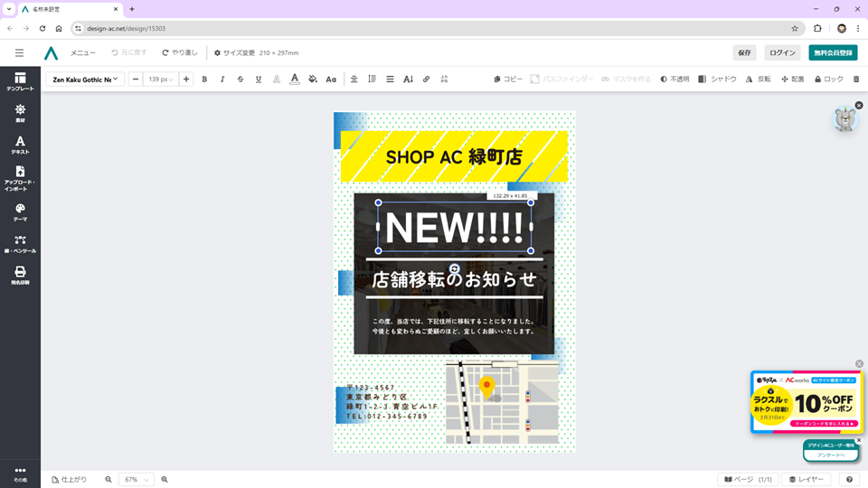
Task: Toggle italic formatting
Action: (x=222, y=80)
